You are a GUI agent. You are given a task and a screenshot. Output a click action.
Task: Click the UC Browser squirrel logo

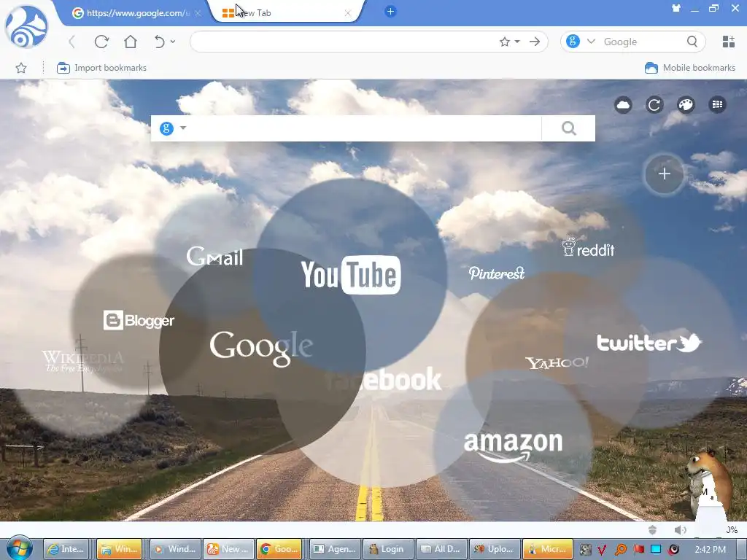(26, 27)
